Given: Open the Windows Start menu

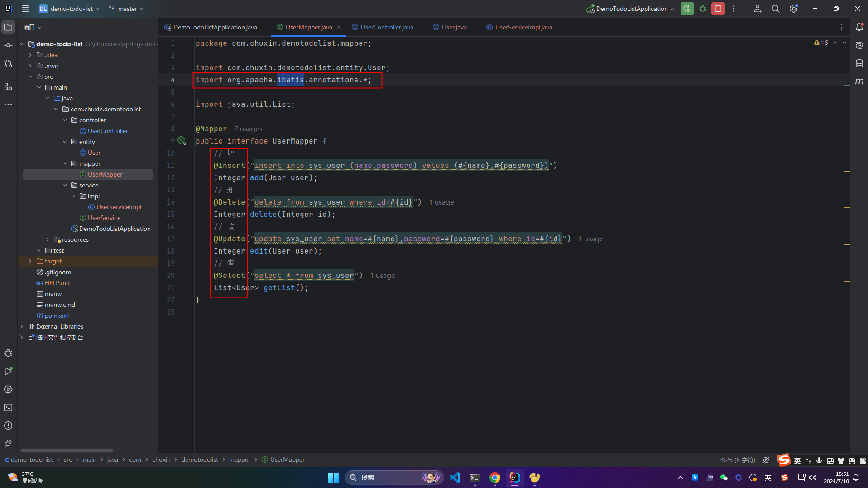Looking at the screenshot, I should 333,478.
